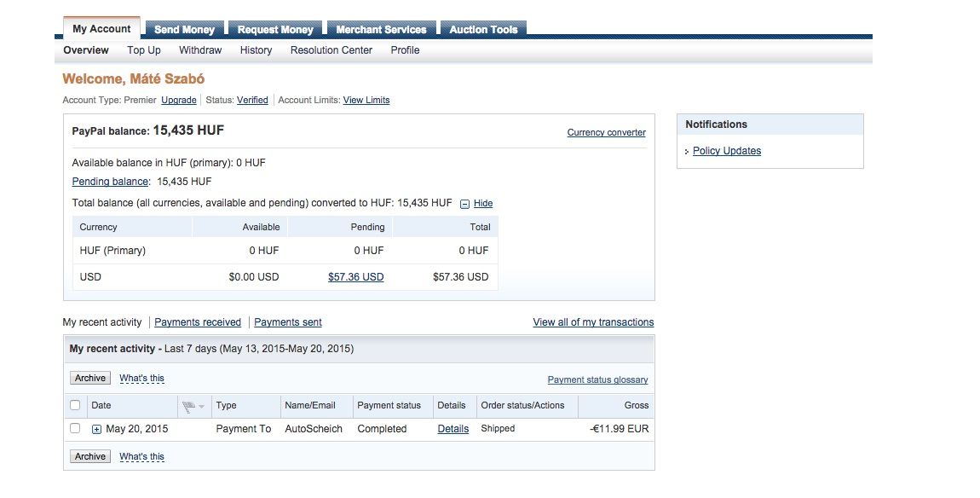The width and height of the screenshot is (980, 498).
Task: Open the Top Up submenu item
Action: [x=144, y=50]
